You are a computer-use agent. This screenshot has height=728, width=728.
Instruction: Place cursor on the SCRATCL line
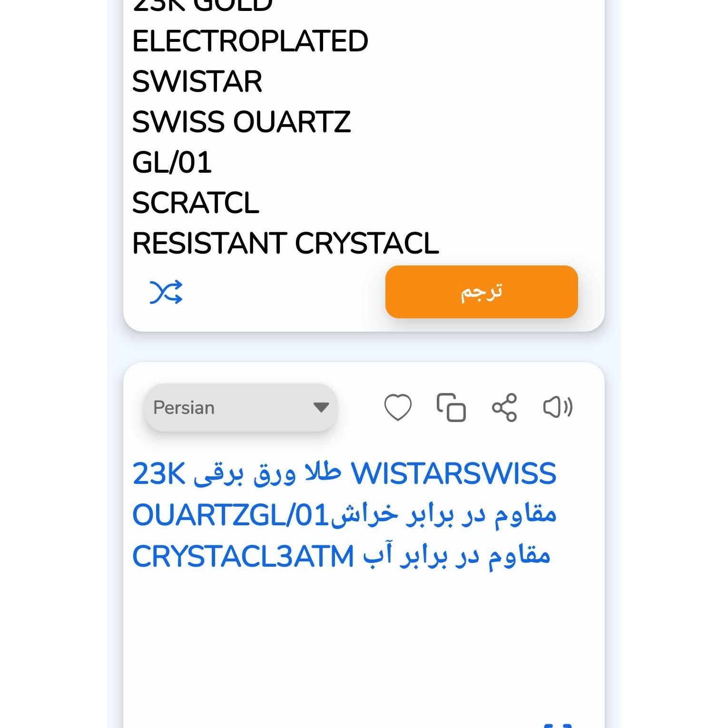(196, 203)
